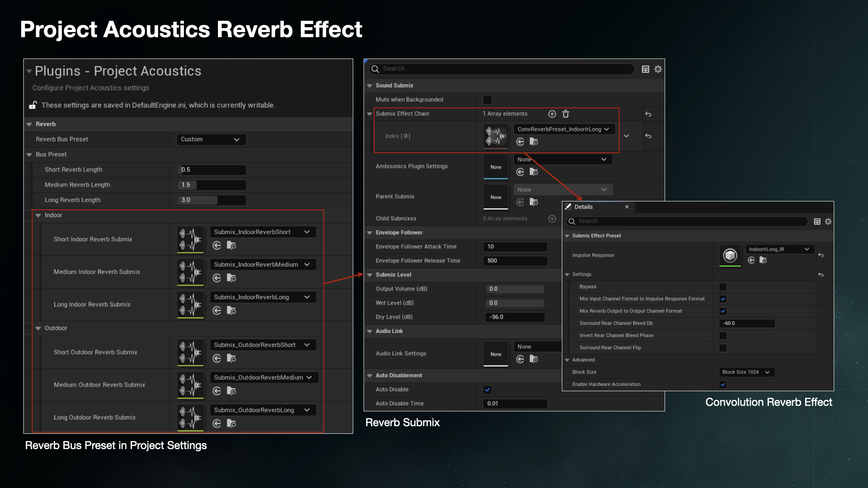The height and width of the screenshot is (488, 868).
Task: Collapse Envelope Follower category
Action: [x=369, y=233]
